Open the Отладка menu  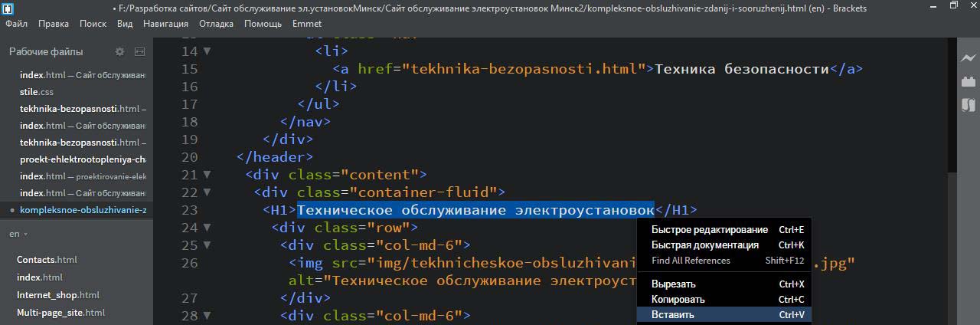[216, 24]
